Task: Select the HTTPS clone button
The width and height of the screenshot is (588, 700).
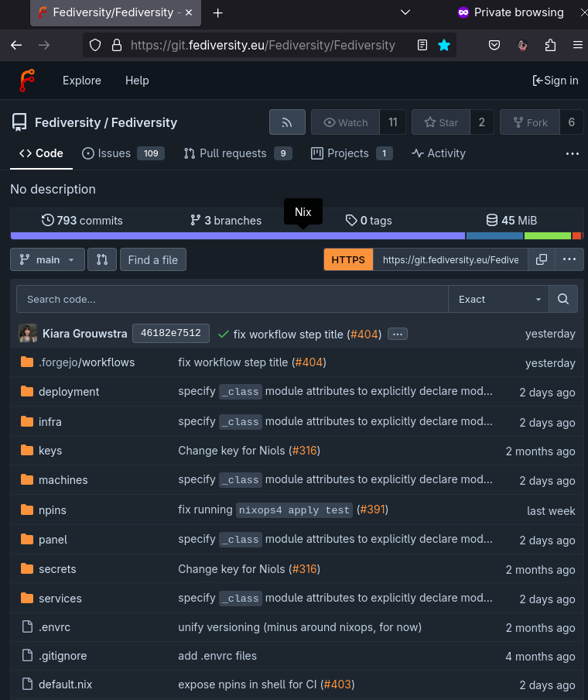Action: click(x=348, y=259)
